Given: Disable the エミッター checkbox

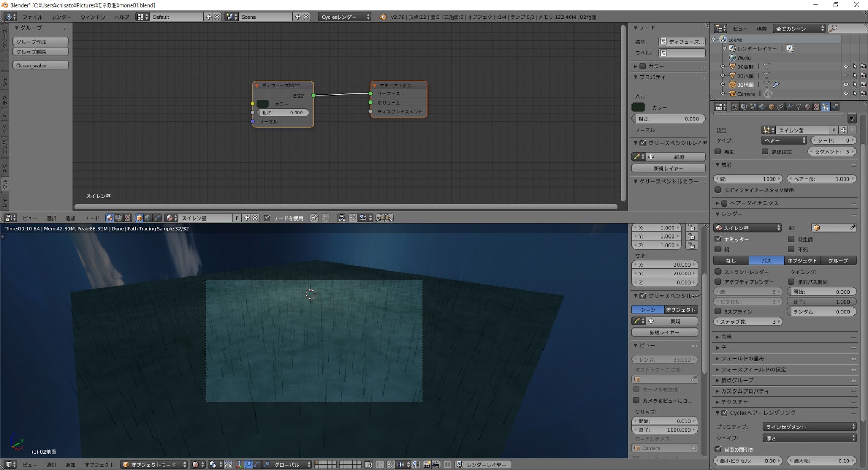Looking at the screenshot, I should click(x=718, y=239).
